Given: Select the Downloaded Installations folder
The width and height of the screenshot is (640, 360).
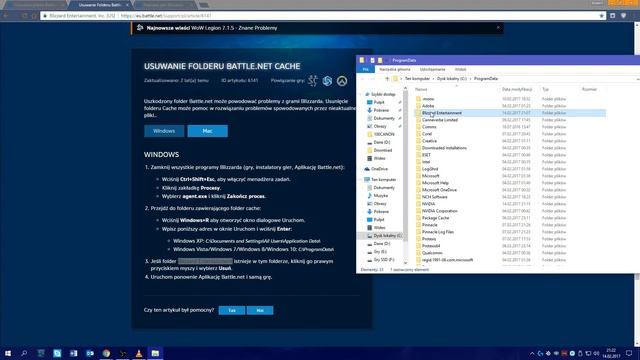Looking at the screenshot, I should [x=444, y=148].
